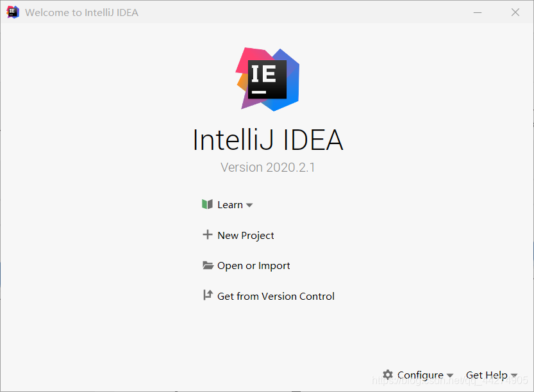This screenshot has height=392, width=534.
Task: Click the green book icon beside Learn
Action: point(207,204)
